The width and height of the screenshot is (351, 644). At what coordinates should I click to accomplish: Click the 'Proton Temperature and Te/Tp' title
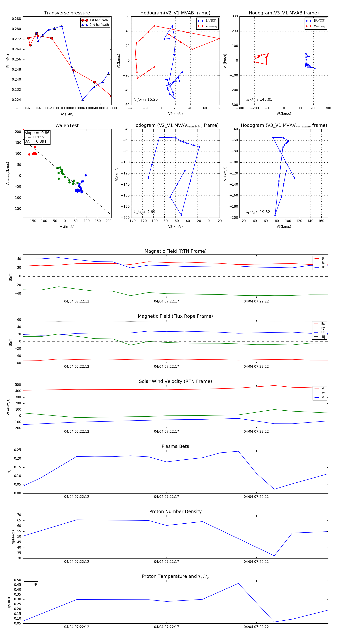(x=175, y=576)
